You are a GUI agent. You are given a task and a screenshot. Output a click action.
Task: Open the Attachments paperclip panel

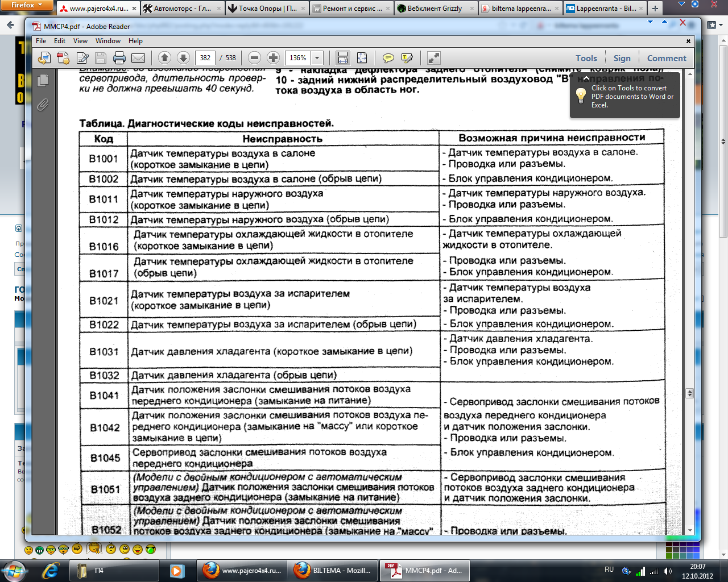(43, 105)
